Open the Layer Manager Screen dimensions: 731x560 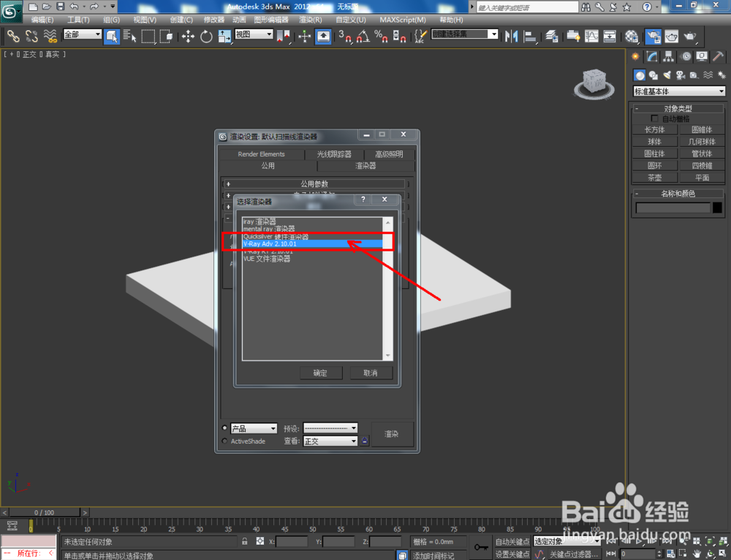click(552, 36)
